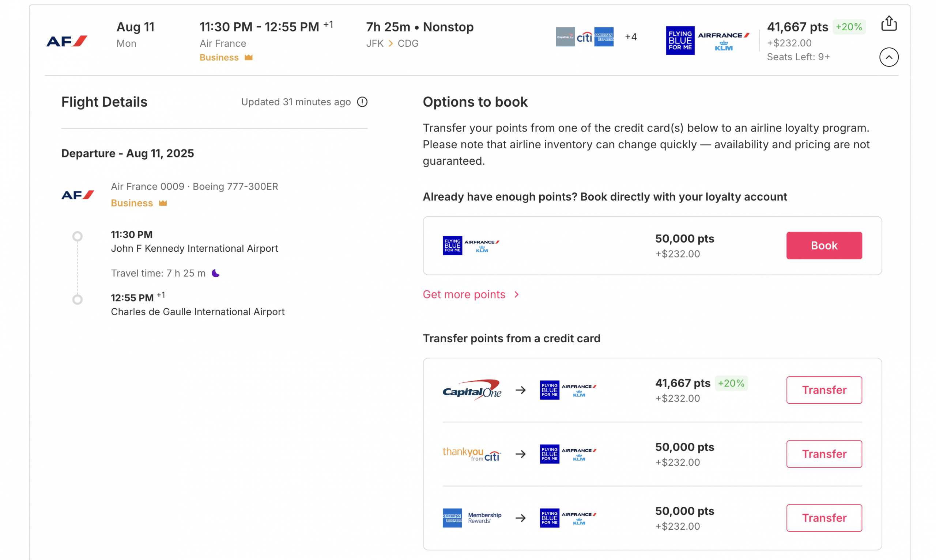Click the Citi card icon in header
936x560 pixels.
(x=584, y=37)
